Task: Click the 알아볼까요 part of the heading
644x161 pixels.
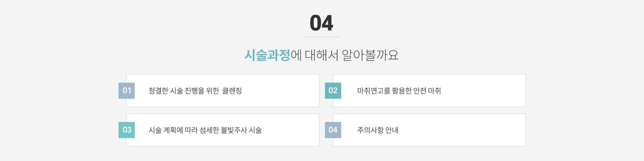Action: point(370,55)
